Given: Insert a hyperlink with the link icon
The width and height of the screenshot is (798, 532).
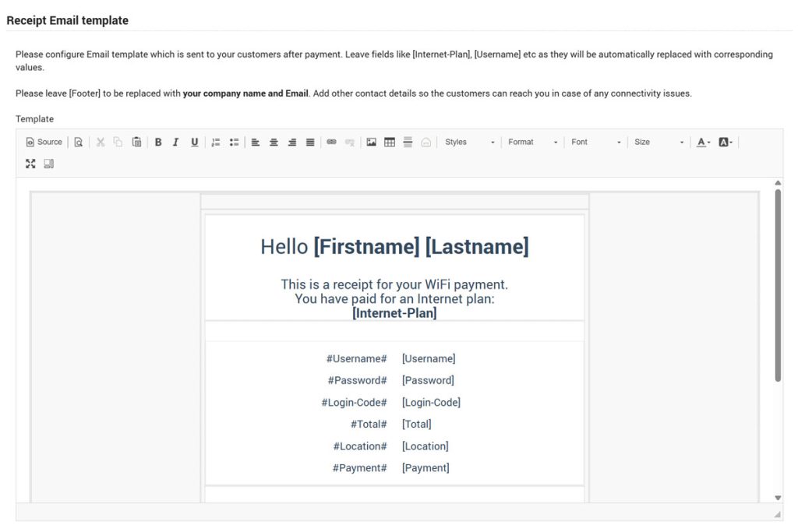Looking at the screenshot, I should pyautogui.click(x=331, y=142).
